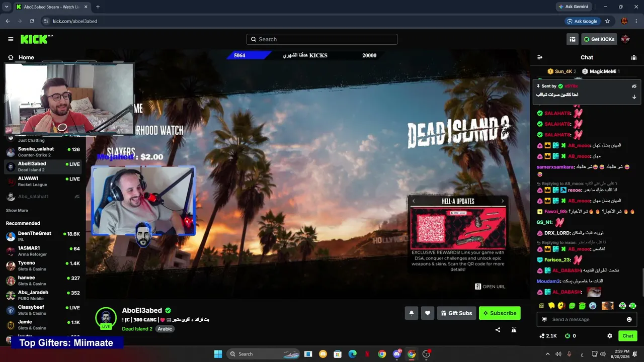Bookmark this page with the star icon
644x362 pixels.
coord(607,21)
